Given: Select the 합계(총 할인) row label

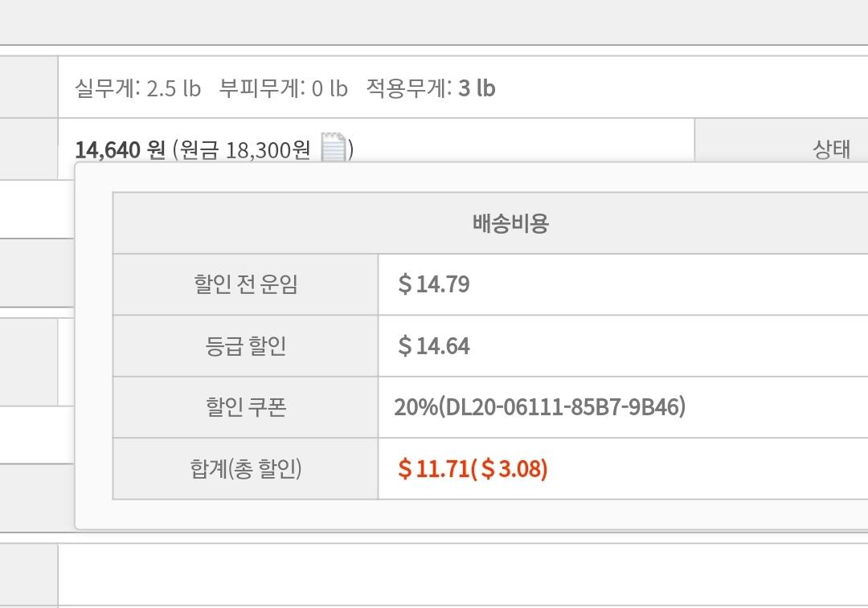Looking at the screenshot, I should tap(245, 469).
